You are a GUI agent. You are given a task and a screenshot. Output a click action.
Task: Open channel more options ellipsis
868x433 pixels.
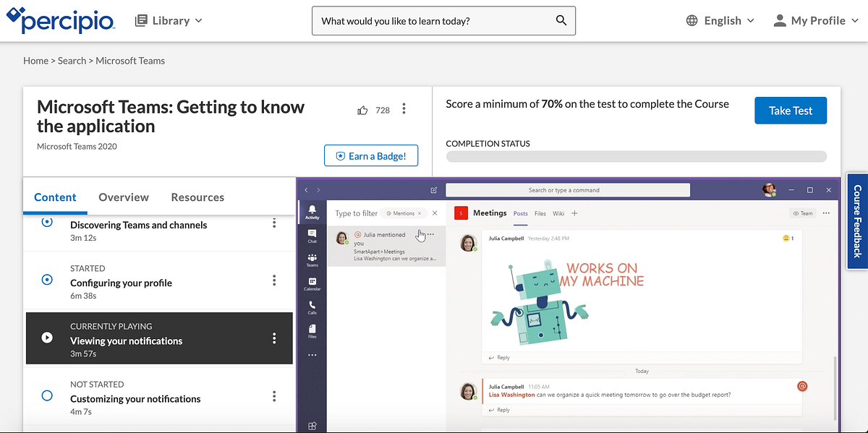click(827, 213)
